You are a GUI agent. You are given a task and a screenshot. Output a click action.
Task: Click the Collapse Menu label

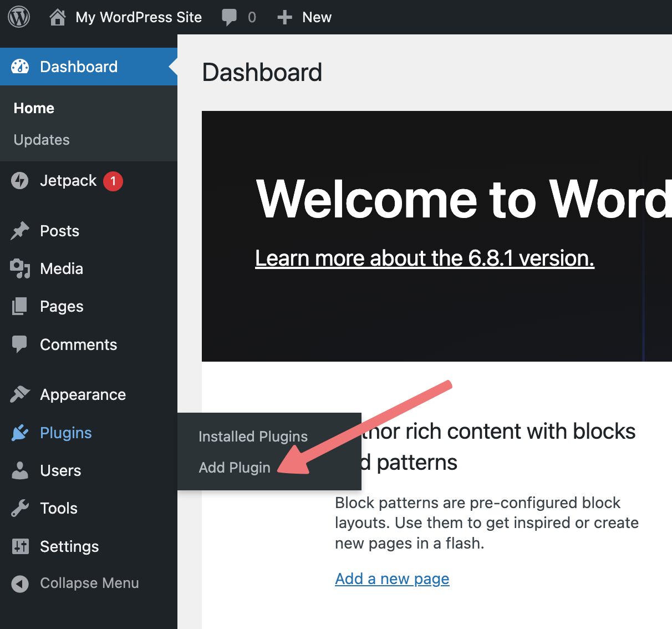[x=89, y=584]
